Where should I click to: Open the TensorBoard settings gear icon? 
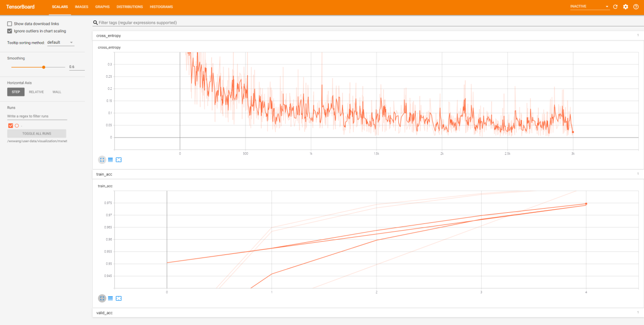(625, 7)
